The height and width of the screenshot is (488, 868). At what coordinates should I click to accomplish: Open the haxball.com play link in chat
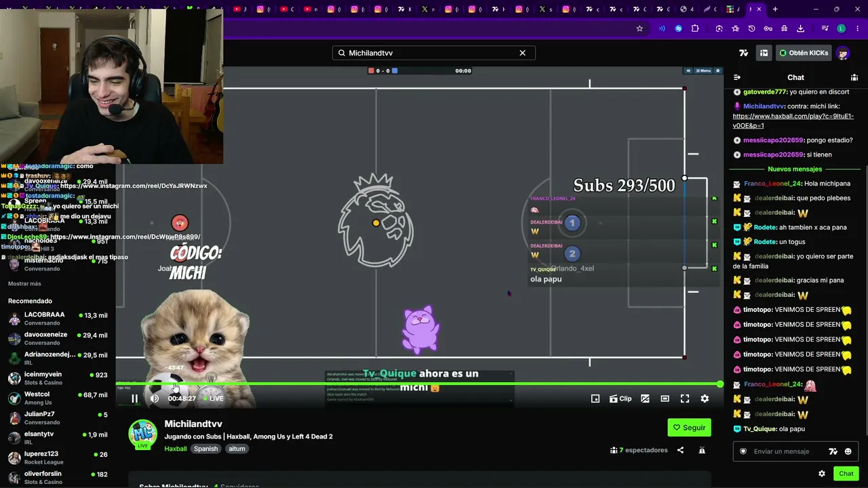click(x=793, y=121)
